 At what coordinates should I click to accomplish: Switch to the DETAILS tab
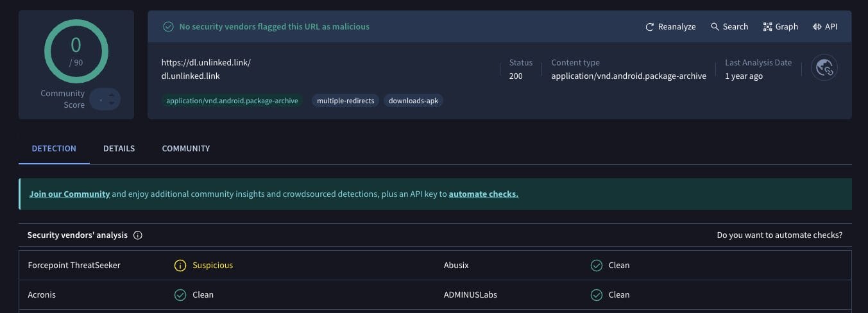click(119, 148)
